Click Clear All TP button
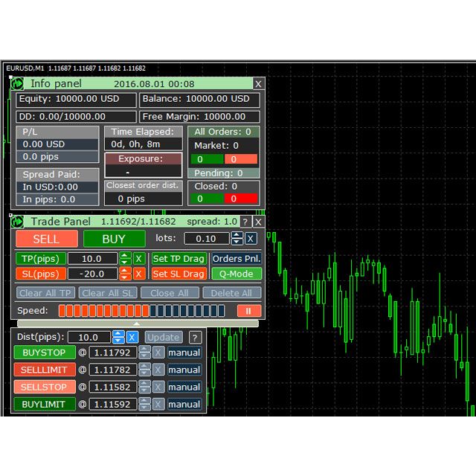476x476 pixels. pyautogui.click(x=45, y=293)
